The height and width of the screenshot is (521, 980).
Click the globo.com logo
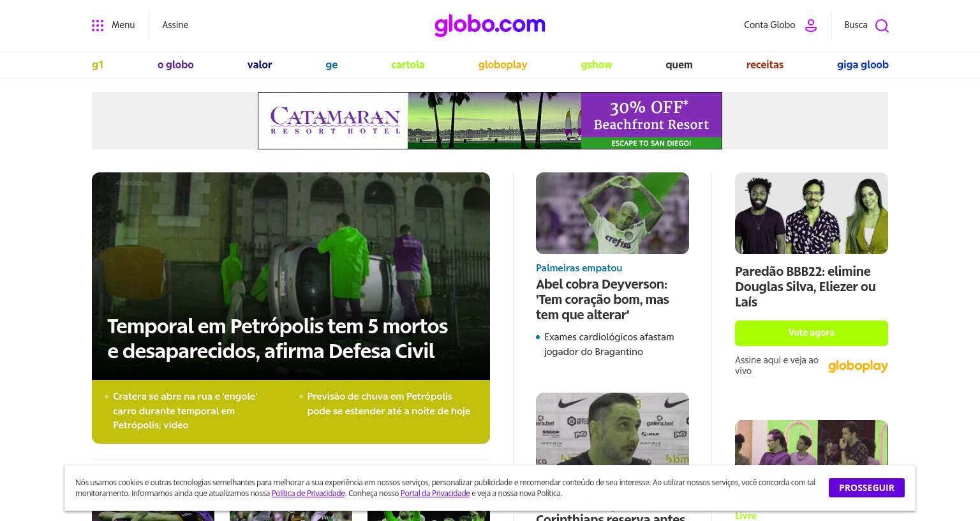[490, 25]
